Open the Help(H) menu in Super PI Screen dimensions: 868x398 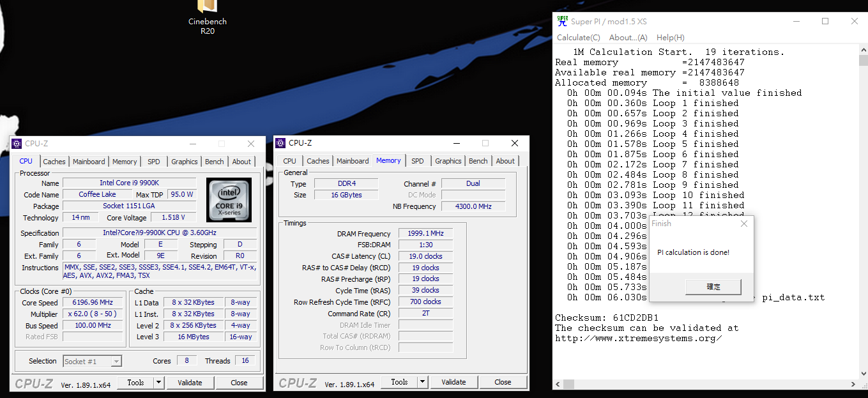[x=671, y=38]
